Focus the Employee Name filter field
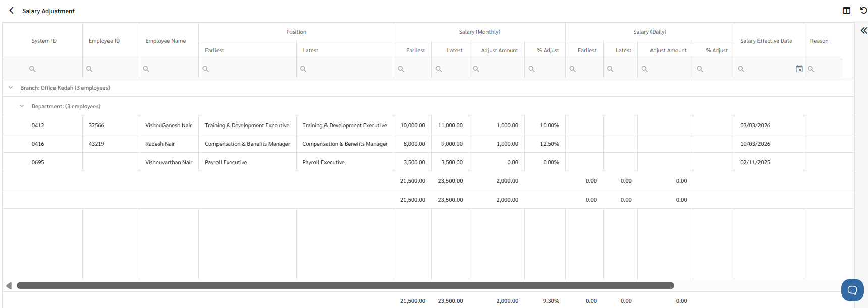Viewport: 868px width, 308px height. point(169,69)
